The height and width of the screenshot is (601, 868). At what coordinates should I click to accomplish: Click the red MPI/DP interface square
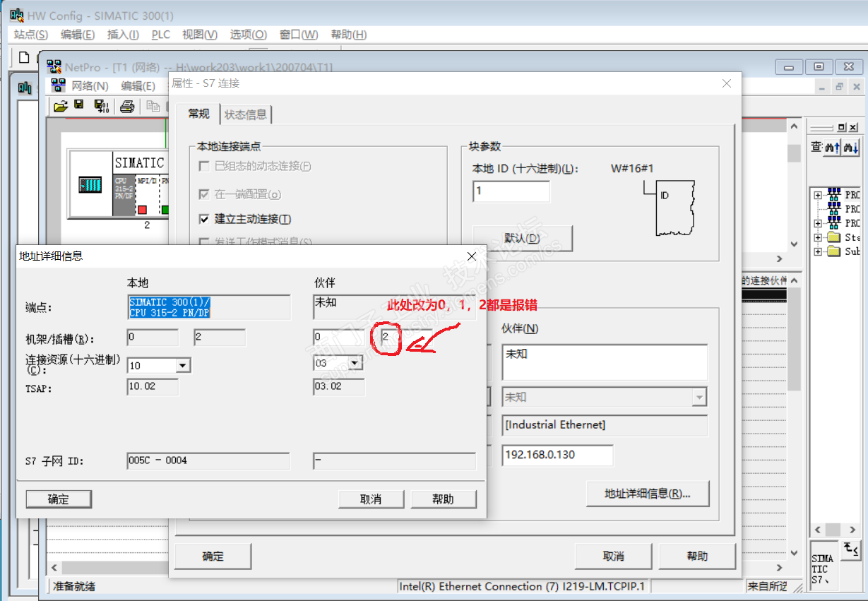142,210
